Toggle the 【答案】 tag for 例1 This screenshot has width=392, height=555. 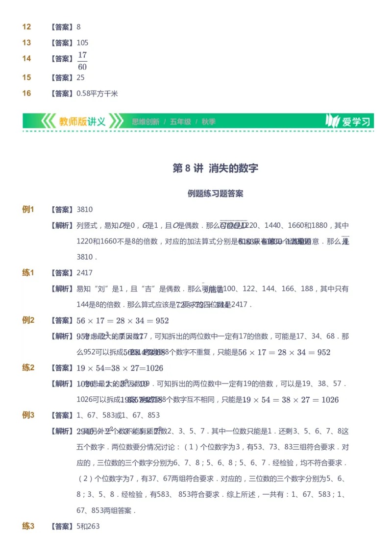pyautogui.click(x=61, y=209)
